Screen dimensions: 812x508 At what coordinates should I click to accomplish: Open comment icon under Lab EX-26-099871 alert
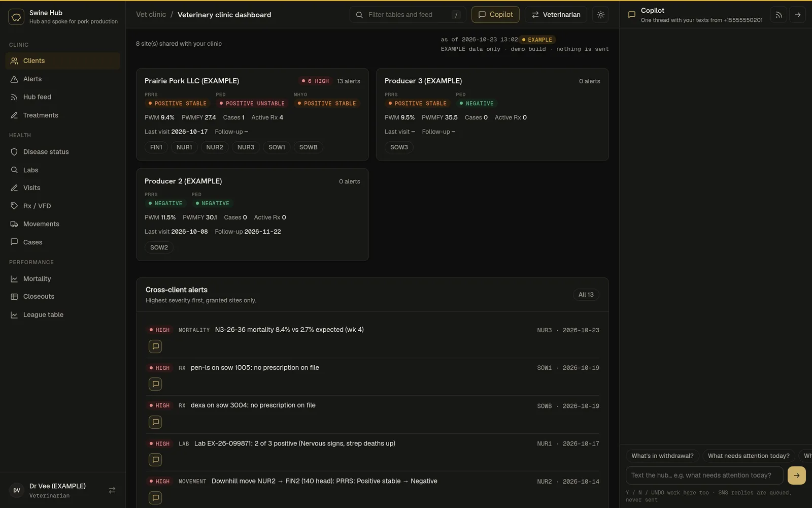click(155, 460)
